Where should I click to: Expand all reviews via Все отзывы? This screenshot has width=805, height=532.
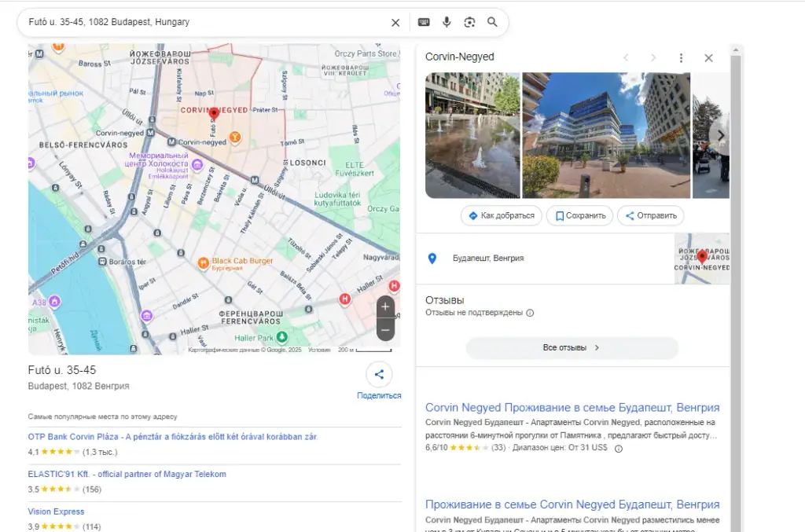point(572,348)
